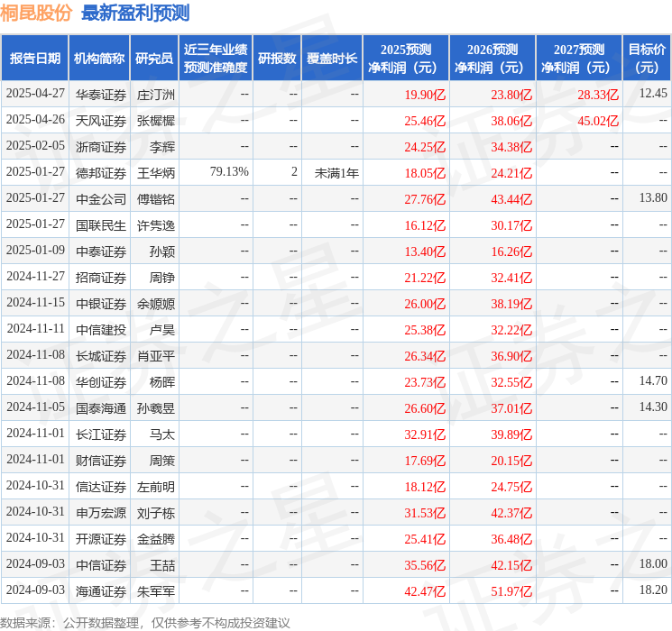Select the 财信证券 institution cell

tap(101, 460)
